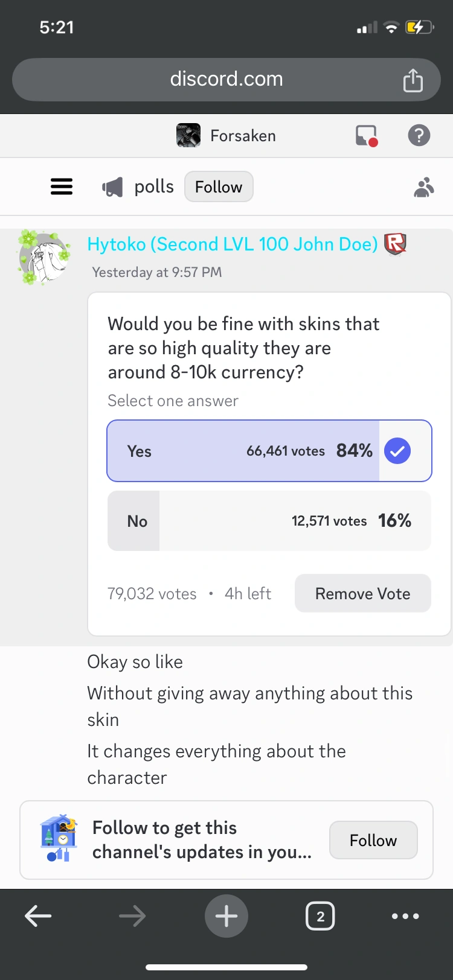Screen dimensions: 453x980
Task: Click the Hytoko username link
Action: [233, 244]
